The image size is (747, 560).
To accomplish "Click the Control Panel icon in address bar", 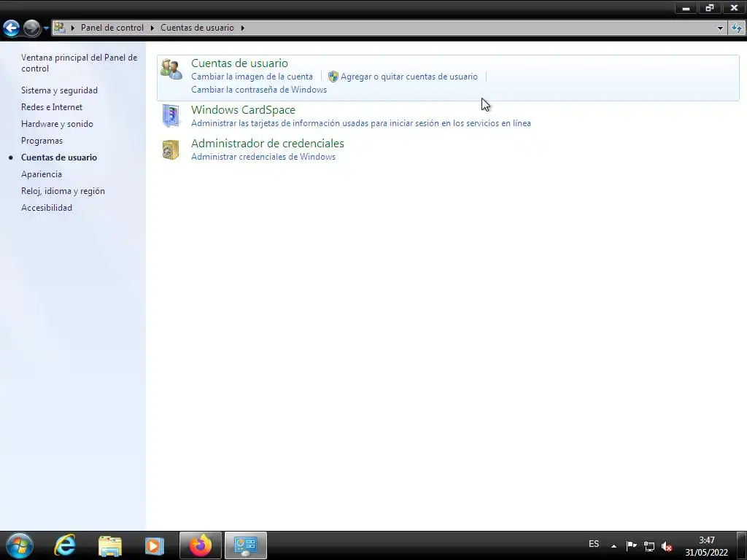I will [x=60, y=28].
